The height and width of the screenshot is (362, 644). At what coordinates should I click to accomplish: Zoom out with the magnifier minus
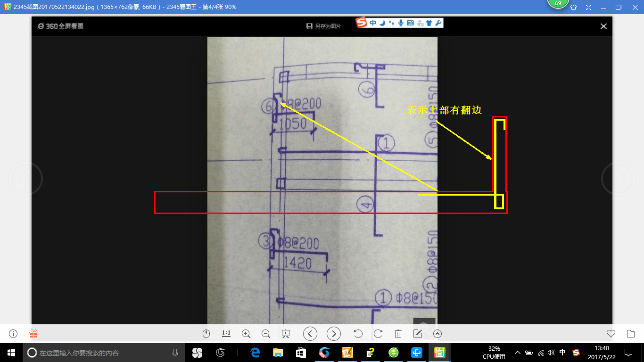[x=266, y=334]
